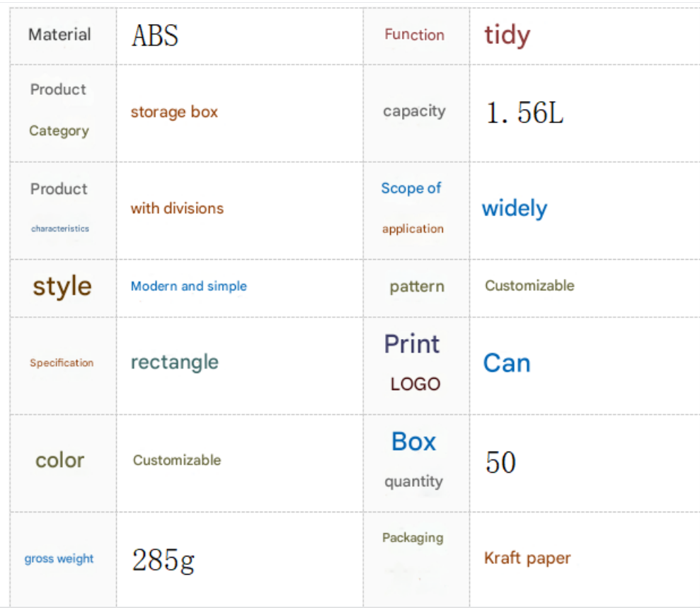Click the "Kraft paper" packaging value

click(x=527, y=558)
